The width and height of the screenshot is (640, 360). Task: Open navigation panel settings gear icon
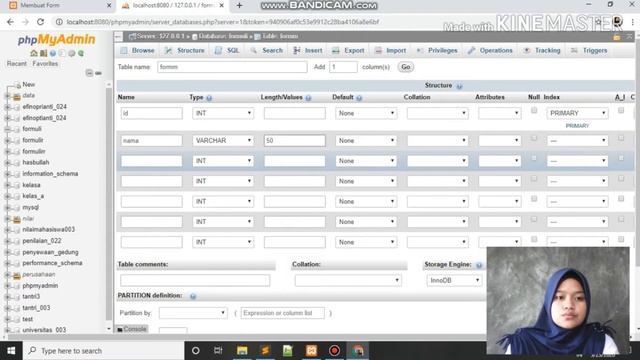[71, 53]
